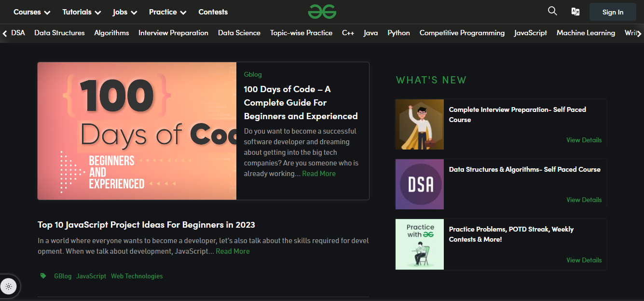Expand the Tutorials dropdown
This screenshot has height=301, width=644.
(82, 12)
